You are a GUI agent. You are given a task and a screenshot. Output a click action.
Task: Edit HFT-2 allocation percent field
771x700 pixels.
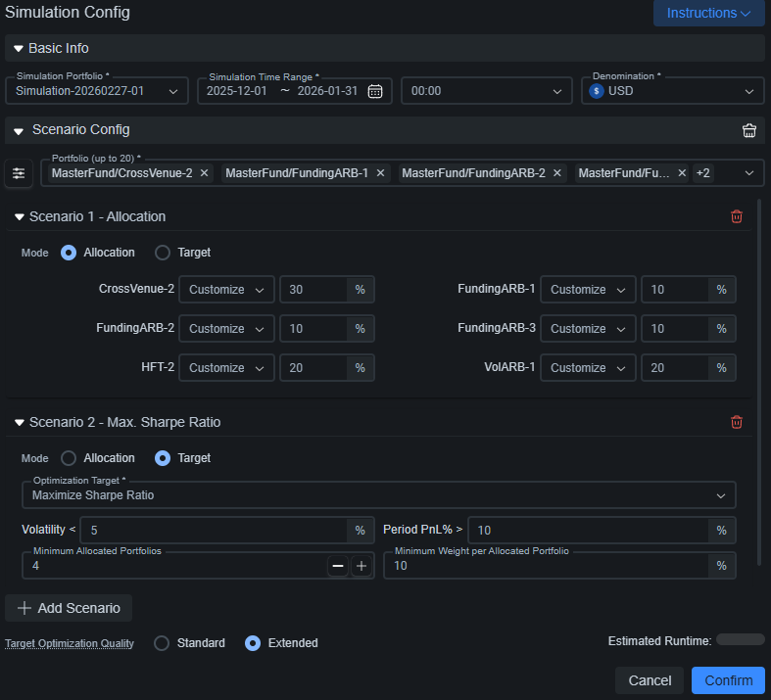[313, 368]
